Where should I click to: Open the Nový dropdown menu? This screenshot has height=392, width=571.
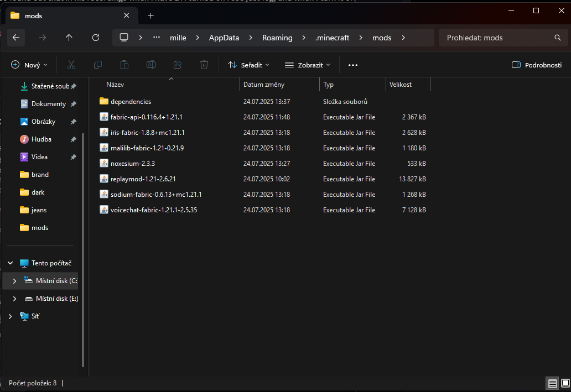(29, 65)
